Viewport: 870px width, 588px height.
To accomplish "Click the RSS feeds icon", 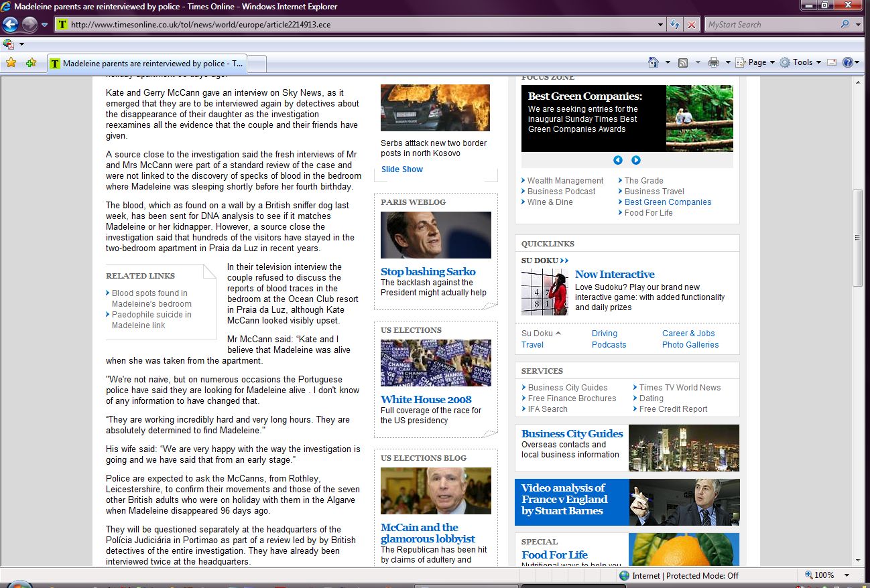I will 683,62.
